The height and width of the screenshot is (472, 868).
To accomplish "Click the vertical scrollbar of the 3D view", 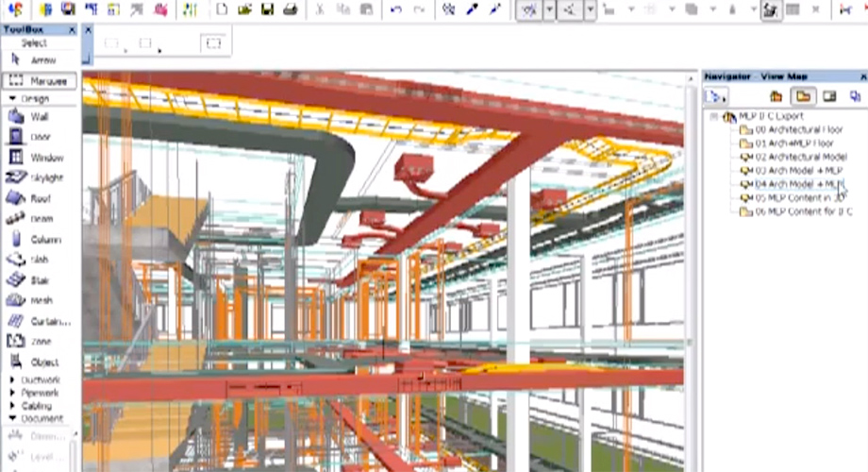I will coord(691,272).
